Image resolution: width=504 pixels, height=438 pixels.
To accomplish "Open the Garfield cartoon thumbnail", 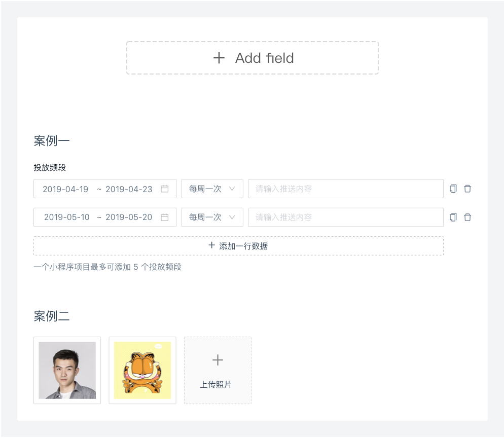I will tap(142, 370).
